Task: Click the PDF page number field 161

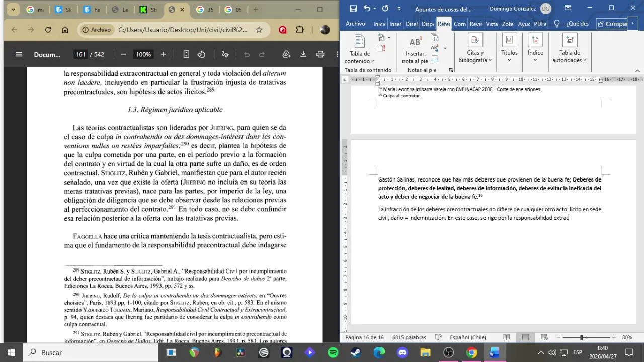Action: (x=80, y=54)
